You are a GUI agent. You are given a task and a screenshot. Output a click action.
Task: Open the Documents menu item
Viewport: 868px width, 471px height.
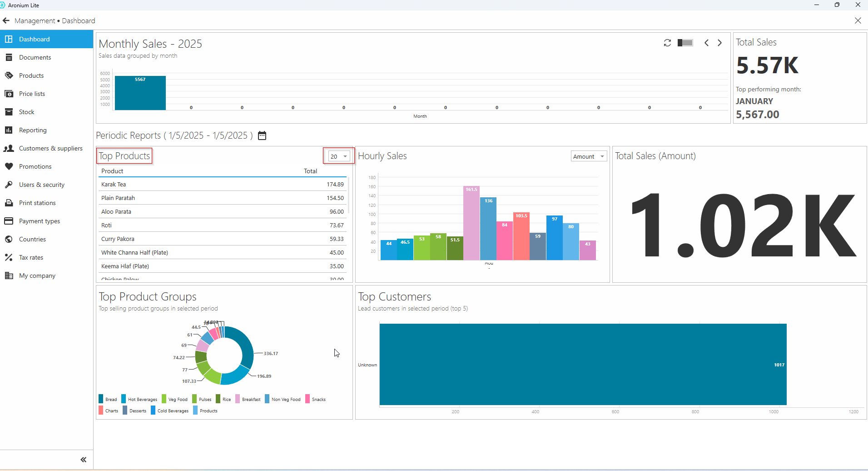tap(35, 57)
